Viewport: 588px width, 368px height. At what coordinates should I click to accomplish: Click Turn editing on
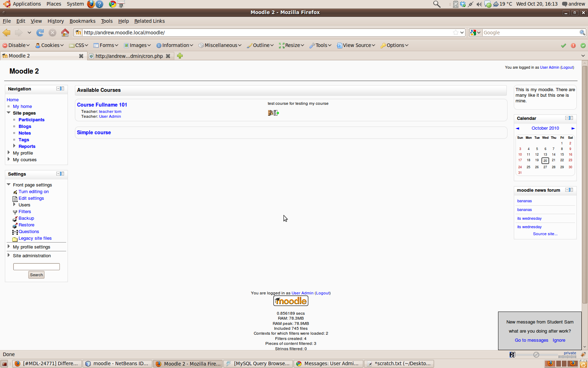pos(34,192)
